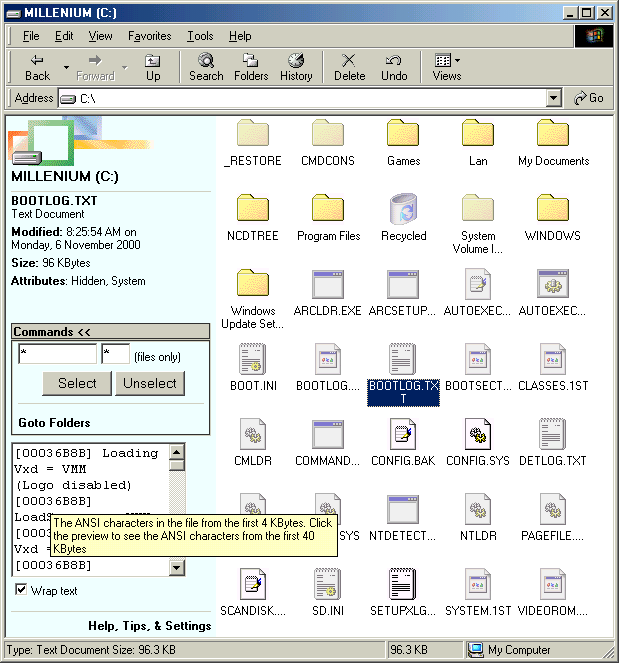
Task: Click the filename pattern input field
Action: (57, 354)
